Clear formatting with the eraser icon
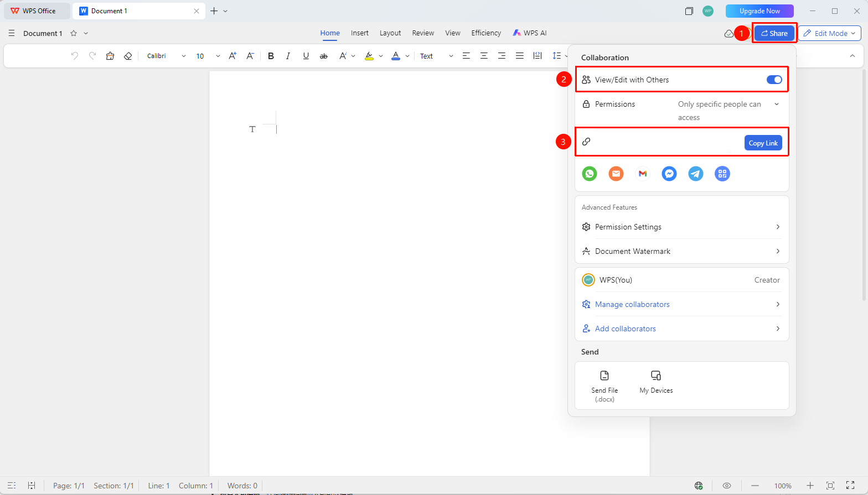This screenshot has height=495, width=868. point(128,56)
